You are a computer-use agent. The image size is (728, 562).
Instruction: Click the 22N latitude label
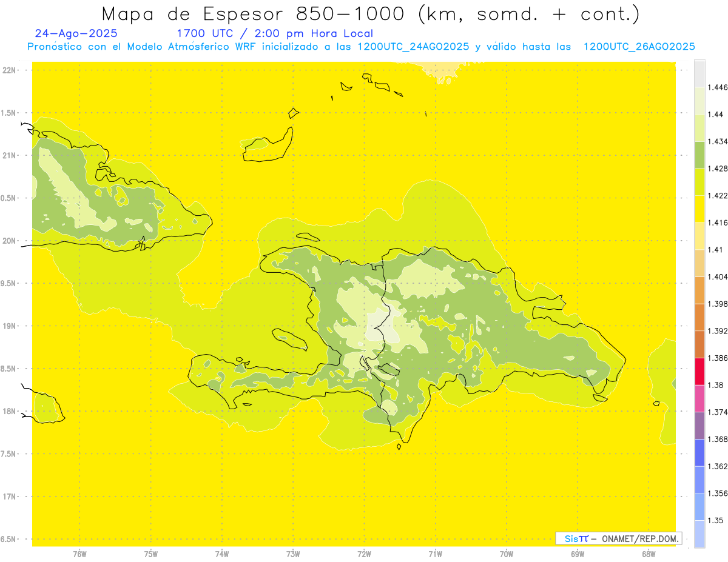(10, 70)
